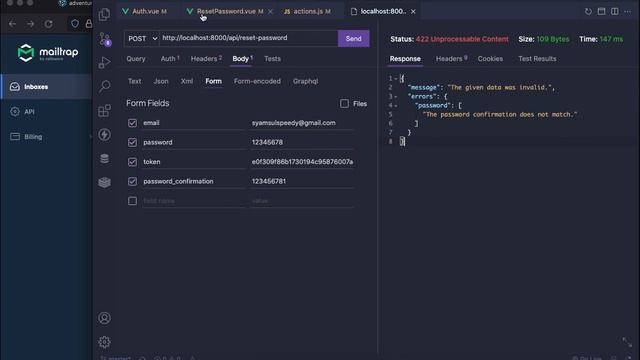Click the split editor icon at top right
640x360 pixels.
(614, 11)
